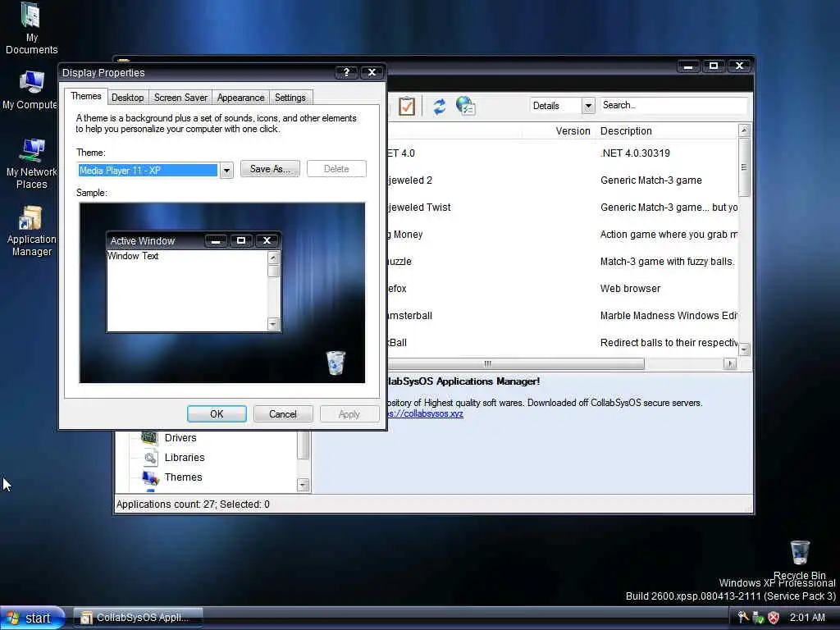The image size is (840, 630).
Task: Select the Themes category in tree
Action: click(x=183, y=477)
